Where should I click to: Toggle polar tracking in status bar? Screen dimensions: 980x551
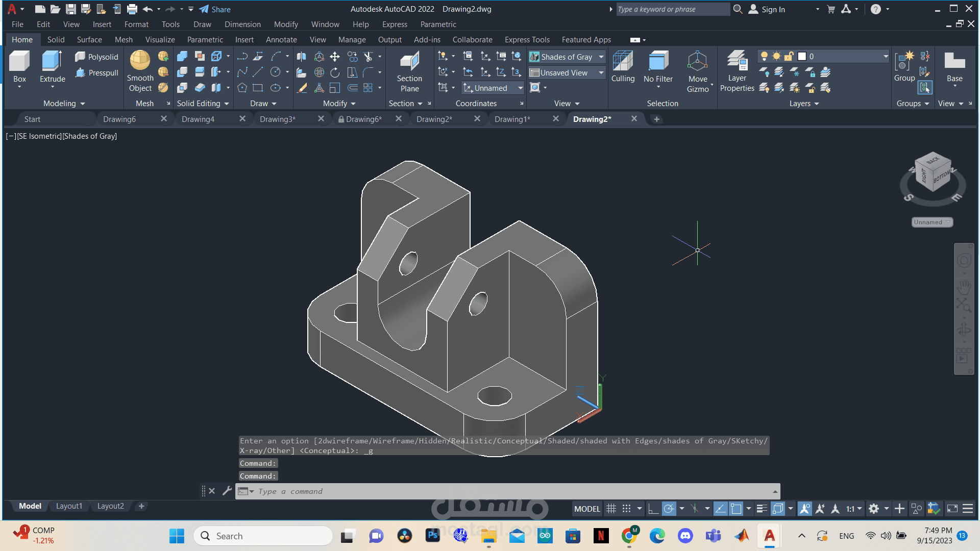pos(669,509)
